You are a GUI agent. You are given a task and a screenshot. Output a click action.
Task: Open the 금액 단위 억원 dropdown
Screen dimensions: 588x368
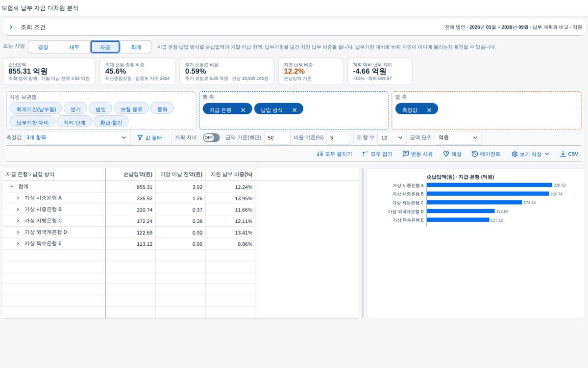(458, 138)
